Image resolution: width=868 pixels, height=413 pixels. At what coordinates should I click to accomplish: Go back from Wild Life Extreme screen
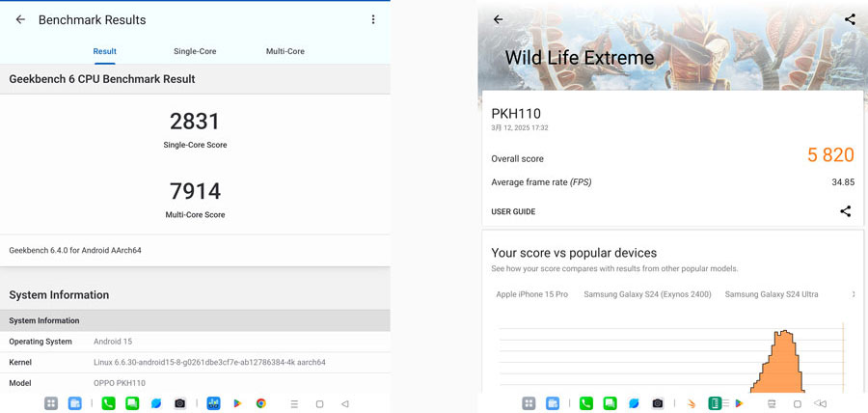[x=499, y=20]
